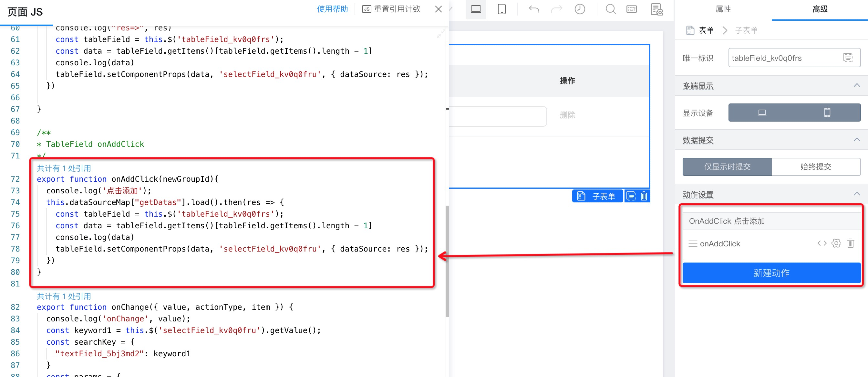Open settings gear for onAddClick action
The height and width of the screenshot is (377, 868).
(836, 243)
